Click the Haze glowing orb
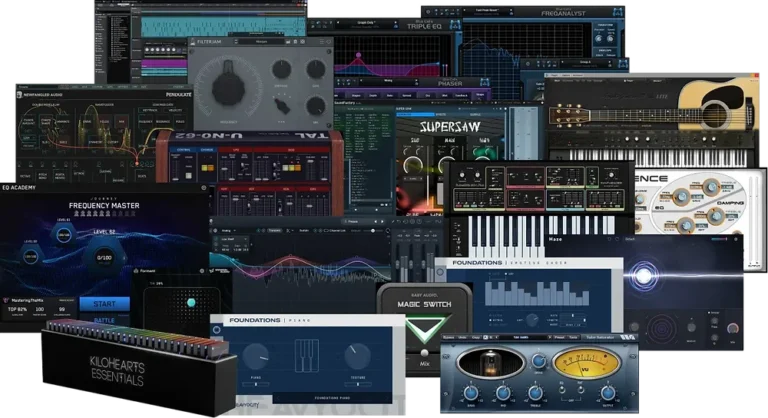Screen dimensions: 768x418 coord(643,275)
